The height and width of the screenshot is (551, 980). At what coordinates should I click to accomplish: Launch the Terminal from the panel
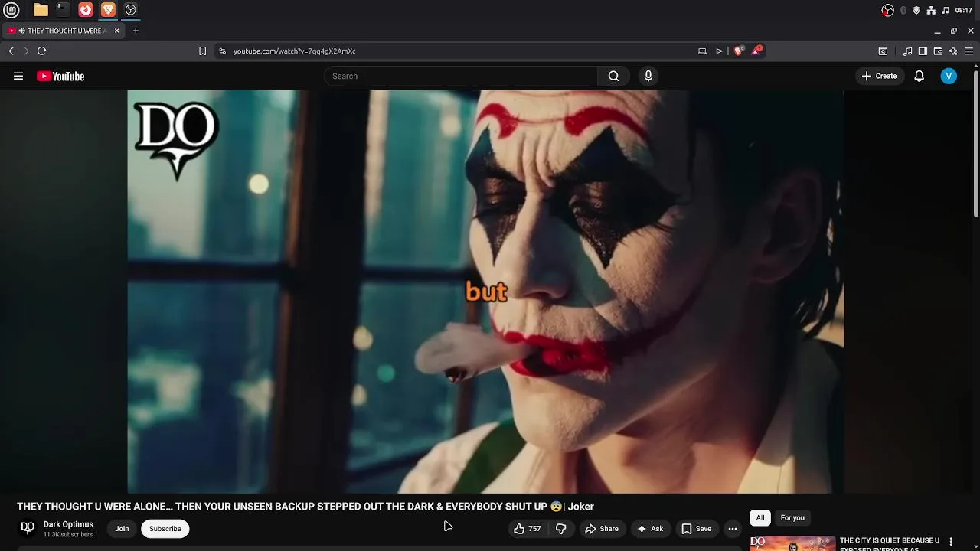63,10
